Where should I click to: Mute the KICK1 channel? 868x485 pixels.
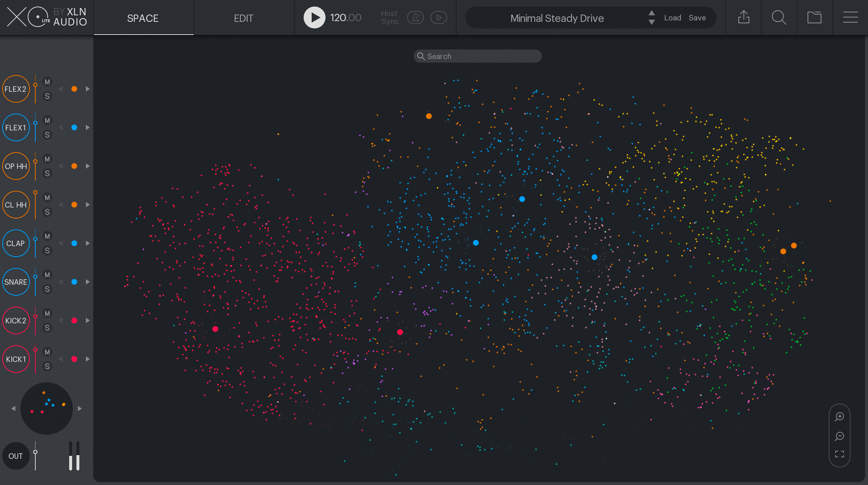pos(47,352)
